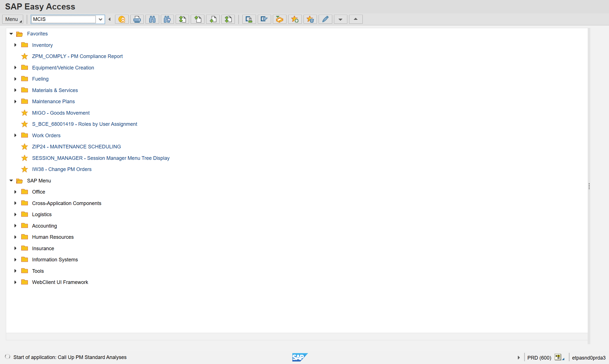
Task: Click the User Menu icon
Action: 249,19
